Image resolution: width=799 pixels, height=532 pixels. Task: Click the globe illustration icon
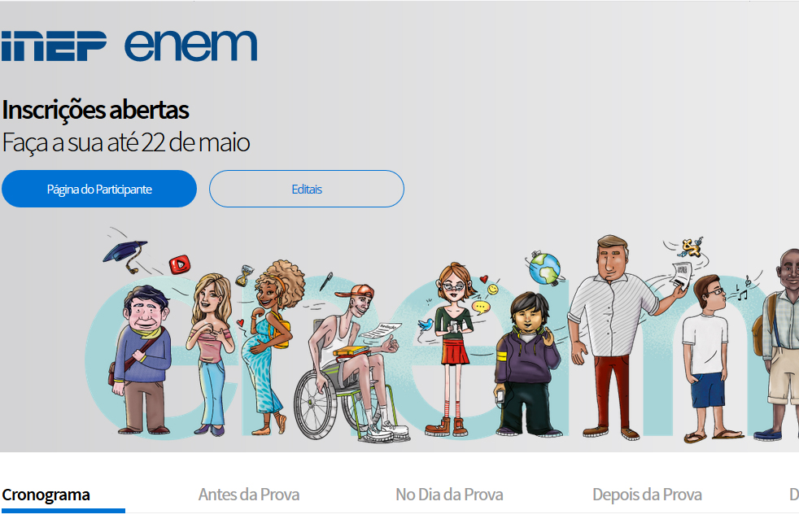point(544,268)
